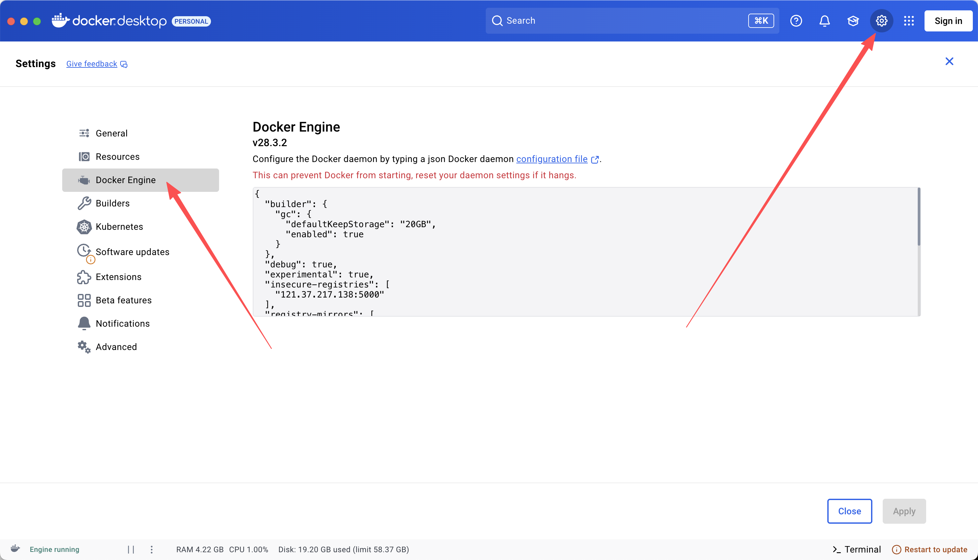
Task: Open Extensions via the puzzle piece icon
Action: [x=84, y=277]
